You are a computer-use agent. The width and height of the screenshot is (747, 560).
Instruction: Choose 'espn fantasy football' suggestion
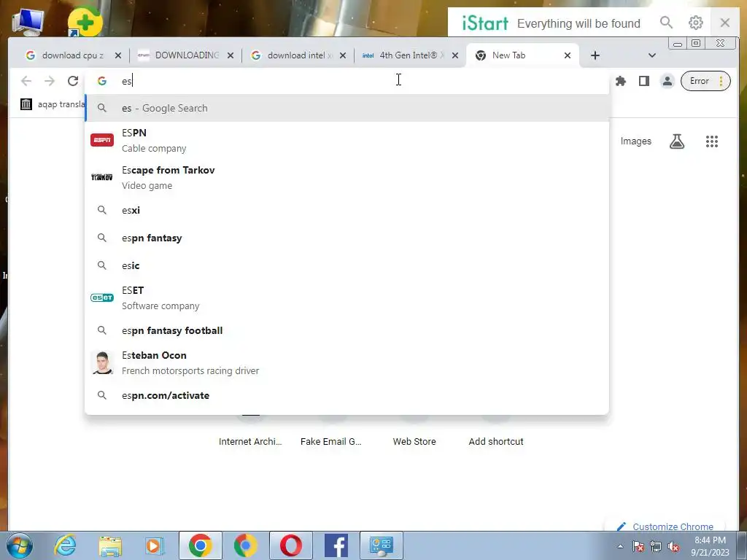[x=347, y=330]
